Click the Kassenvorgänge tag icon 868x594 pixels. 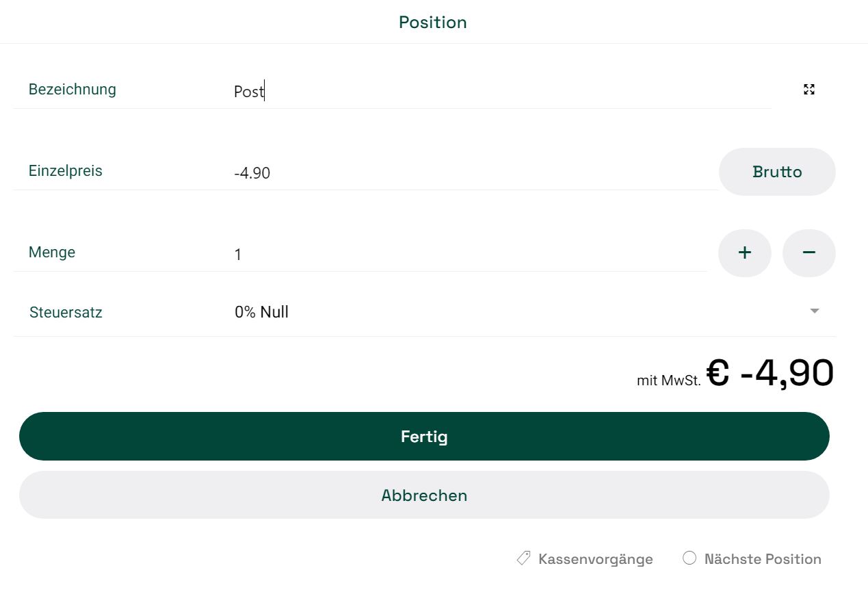[x=523, y=559]
